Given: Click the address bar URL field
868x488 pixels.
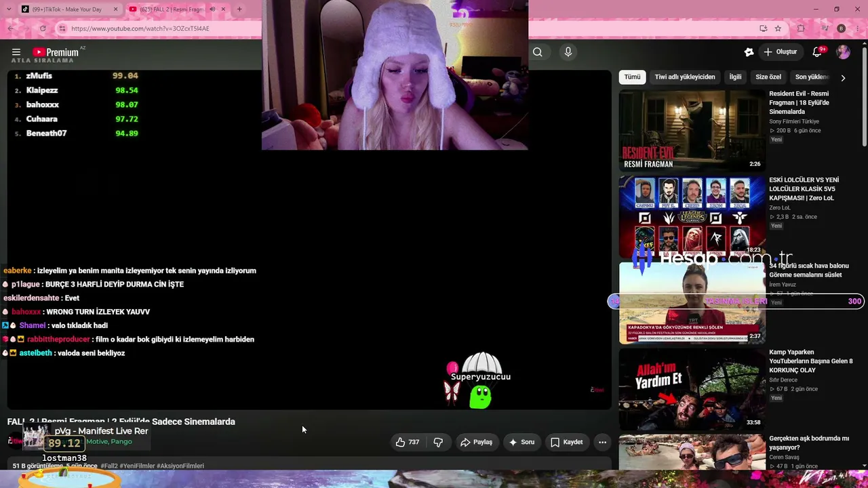Looking at the screenshot, I should [400, 28].
